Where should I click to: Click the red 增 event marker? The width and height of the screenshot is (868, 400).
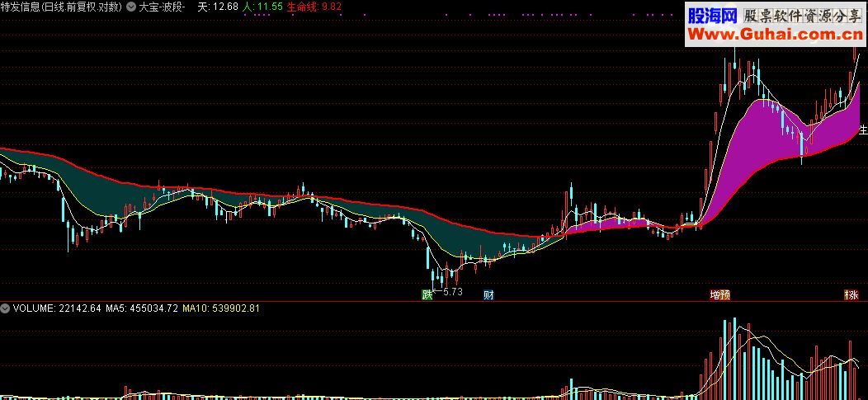pyautogui.click(x=715, y=294)
